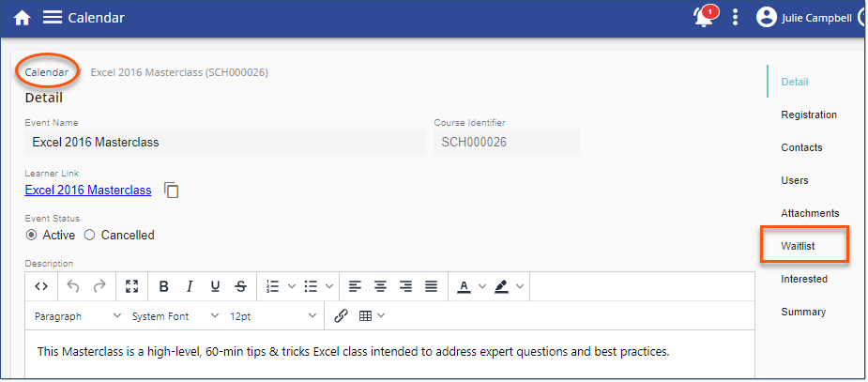Center align text
The image size is (868, 382).
[380, 286]
